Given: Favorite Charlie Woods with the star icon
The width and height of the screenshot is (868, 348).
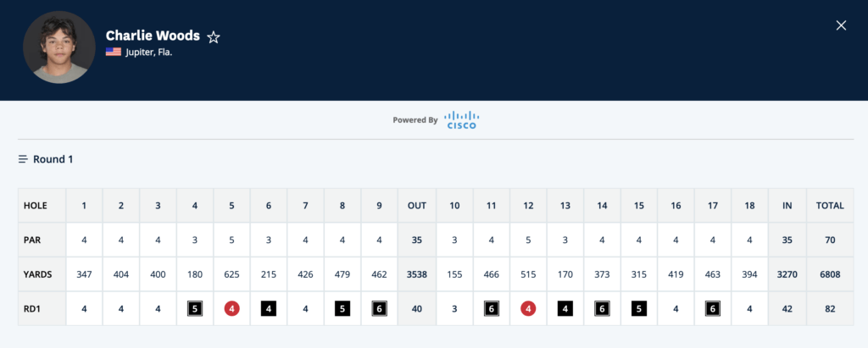Looking at the screenshot, I should (214, 36).
